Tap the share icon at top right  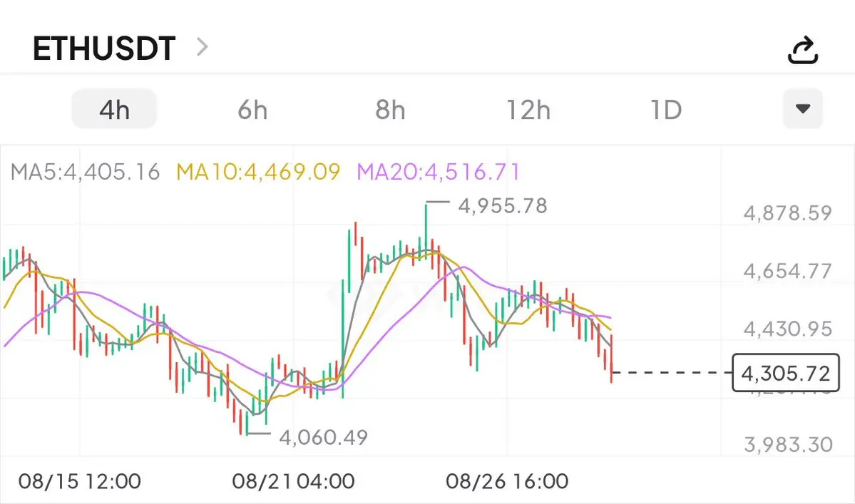[803, 50]
